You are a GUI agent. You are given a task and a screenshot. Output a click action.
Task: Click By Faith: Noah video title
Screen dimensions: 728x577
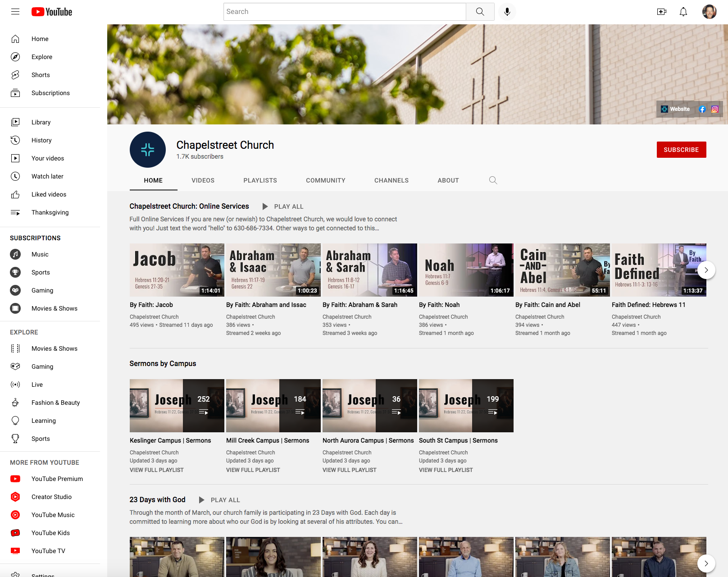pyautogui.click(x=439, y=305)
